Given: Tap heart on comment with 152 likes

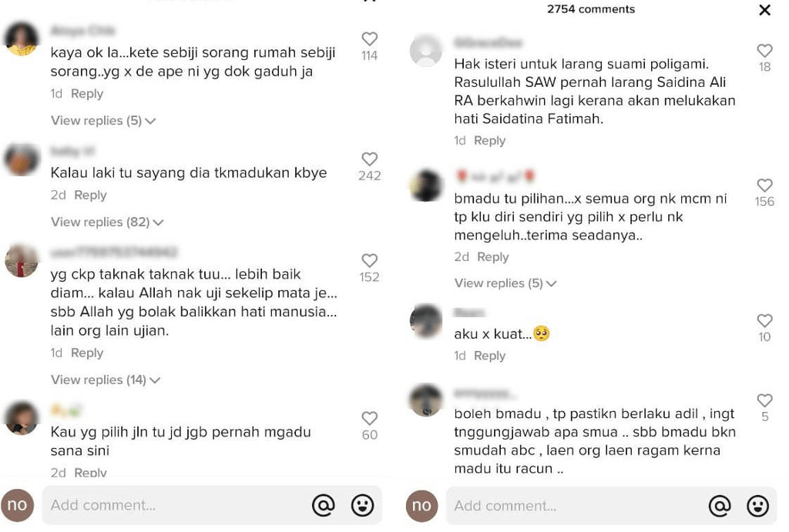Looking at the screenshot, I should [x=369, y=260].
